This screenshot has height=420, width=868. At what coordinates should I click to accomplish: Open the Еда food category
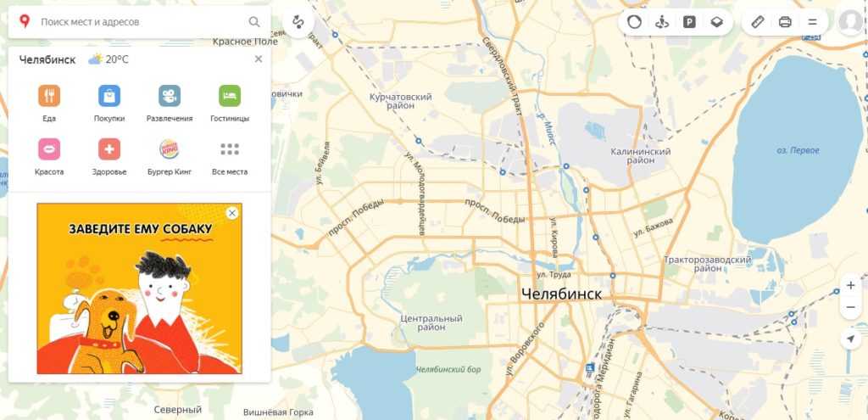coord(49,103)
